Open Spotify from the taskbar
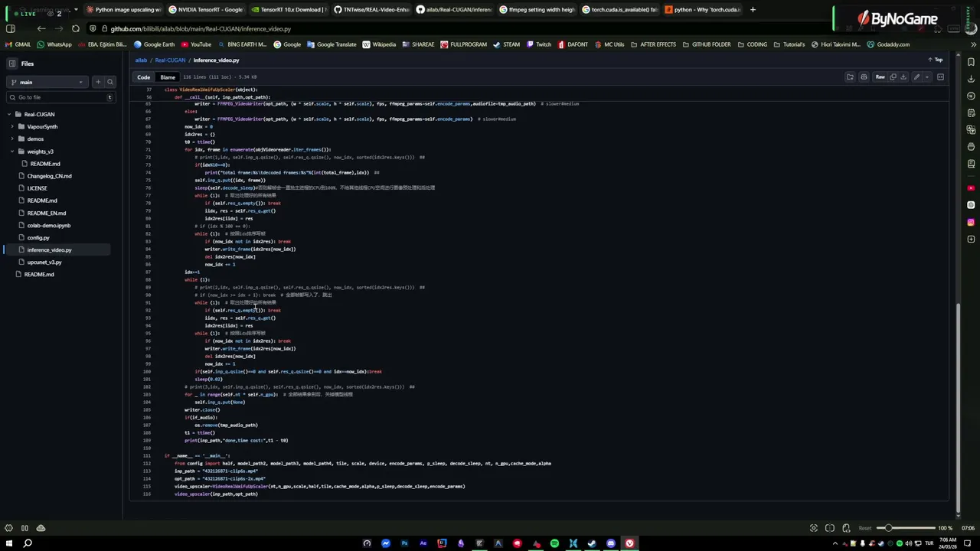The image size is (980, 551). 554,543
